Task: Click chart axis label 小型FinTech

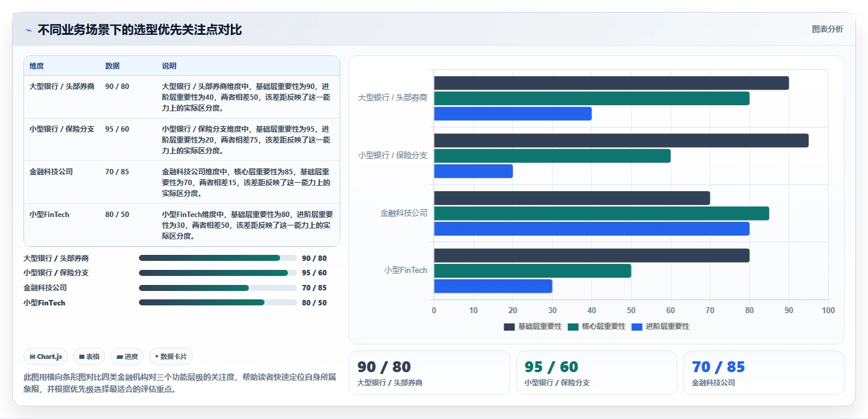Action: point(406,271)
